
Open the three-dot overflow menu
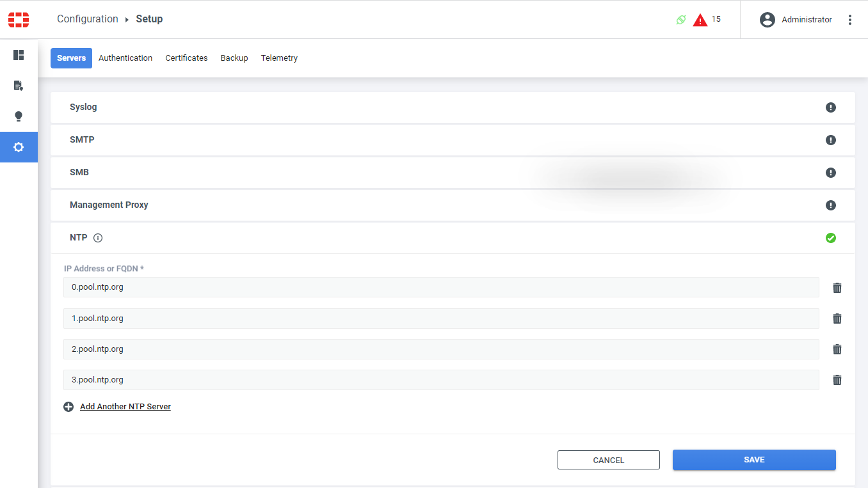coord(850,19)
